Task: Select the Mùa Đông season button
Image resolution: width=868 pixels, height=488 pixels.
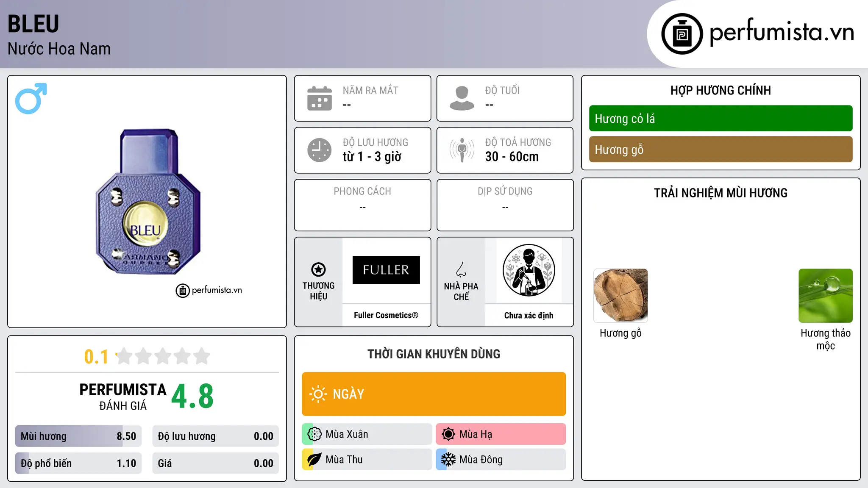Action: tap(501, 460)
